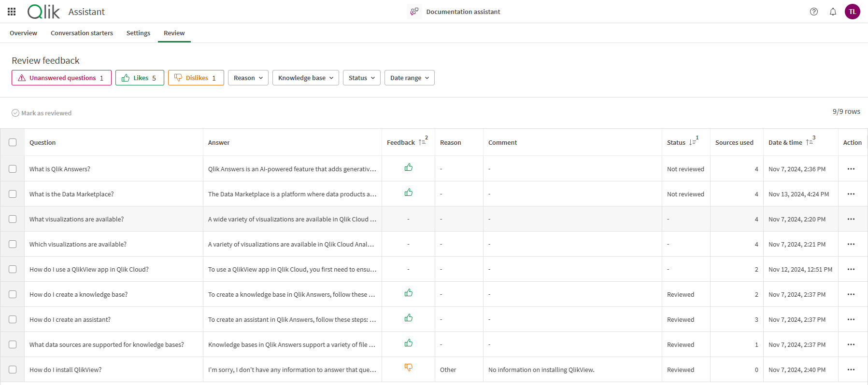Toggle the select all rows checkbox
The image size is (868, 385).
pyautogui.click(x=13, y=142)
